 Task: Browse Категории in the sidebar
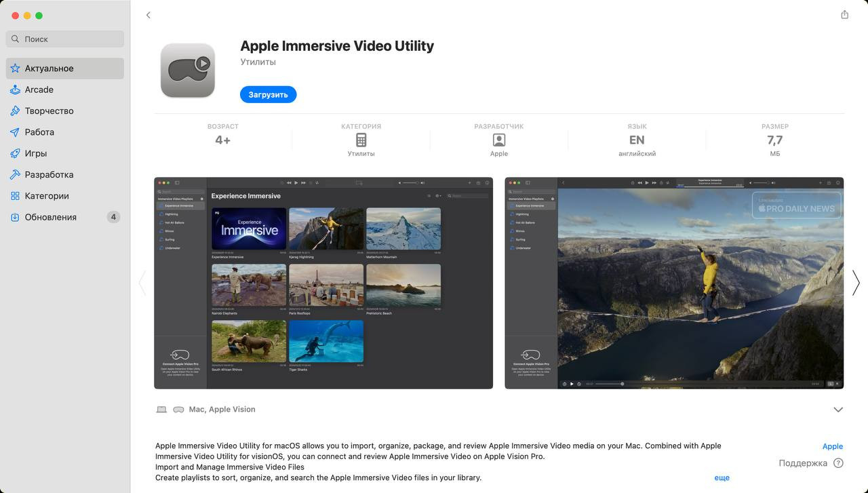pyautogui.click(x=65, y=196)
